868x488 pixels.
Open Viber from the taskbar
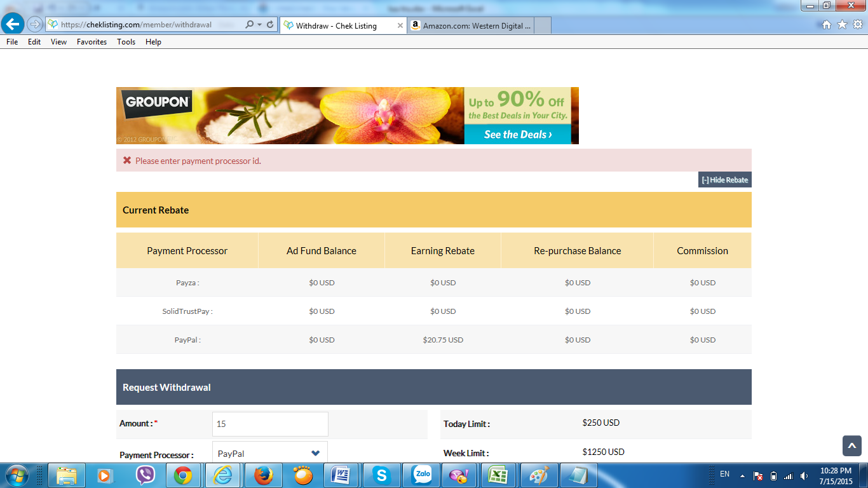click(146, 475)
